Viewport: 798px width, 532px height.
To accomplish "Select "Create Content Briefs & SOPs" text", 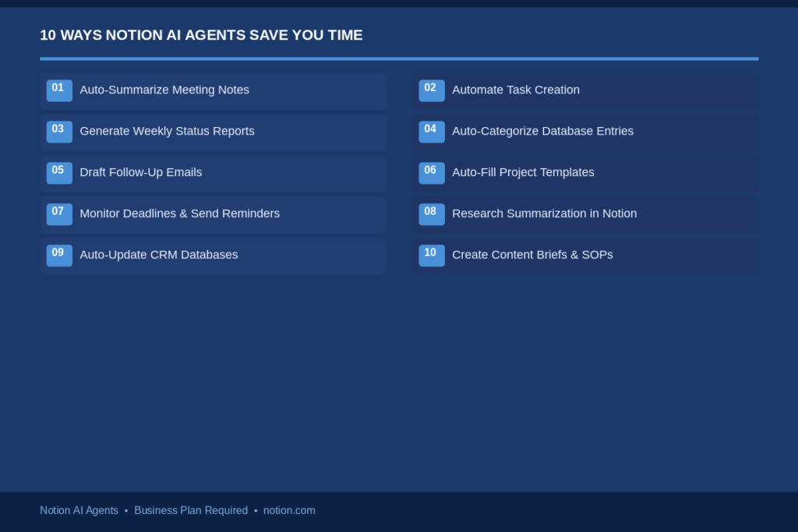I will tap(532, 255).
